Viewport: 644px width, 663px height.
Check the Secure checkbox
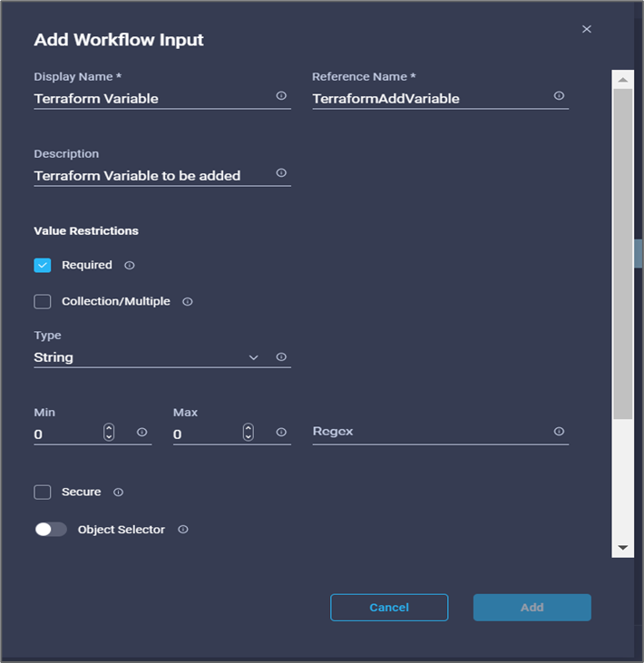(x=43, y=492)
